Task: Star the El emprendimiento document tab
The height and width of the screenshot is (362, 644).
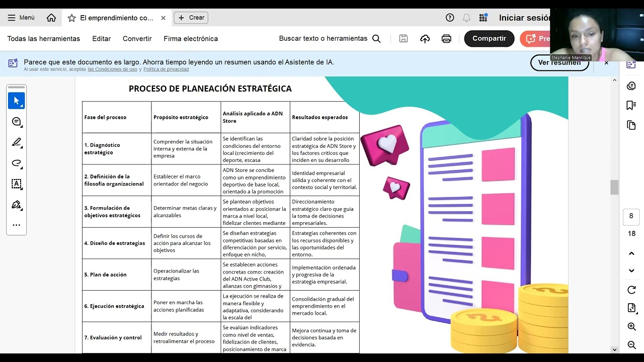Action: point(71,18)
